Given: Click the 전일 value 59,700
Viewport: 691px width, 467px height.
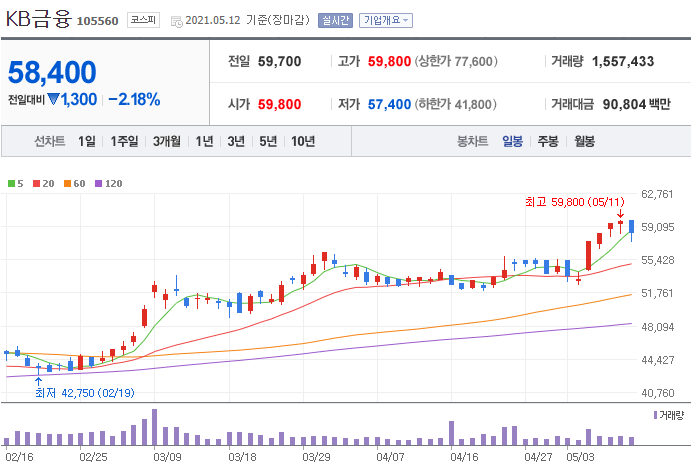Looking at the screenshot, I should [279, 62].
